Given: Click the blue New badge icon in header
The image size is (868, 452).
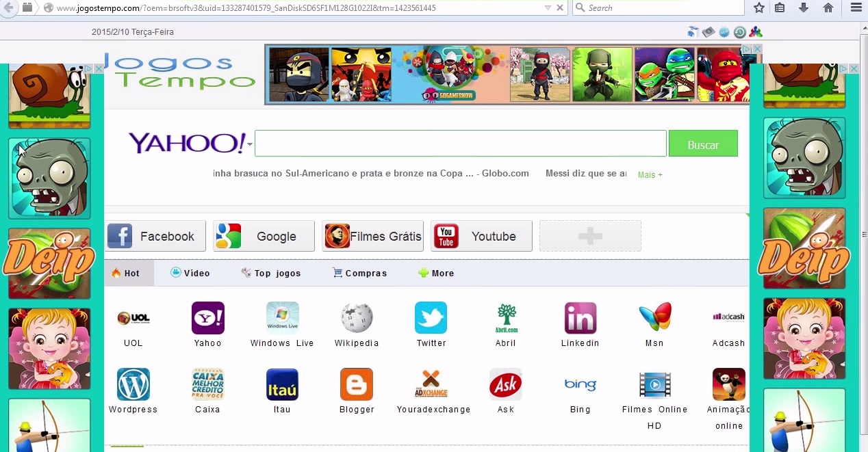Looking at the screenshot, I should 724,32.
